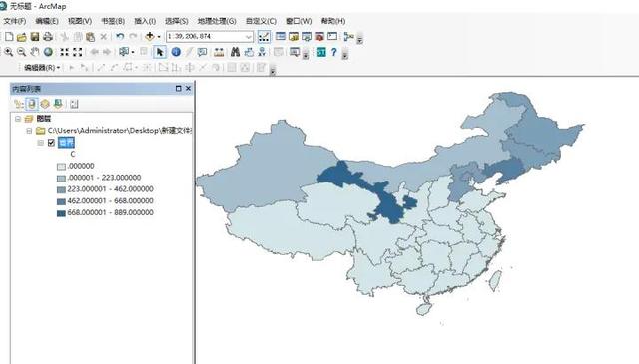Open the Windows(W) menu
The height and width of the screenshot is (364, 639).
pos(299,21)
